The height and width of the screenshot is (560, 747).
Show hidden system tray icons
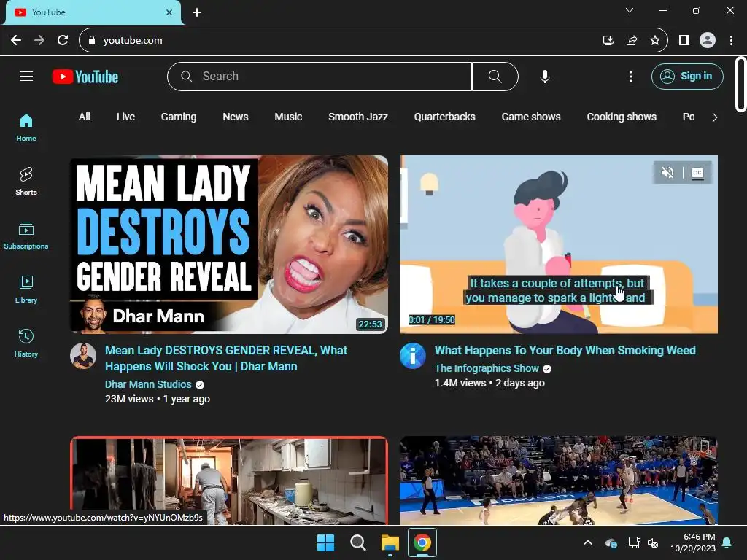click(x=588, y=542)
